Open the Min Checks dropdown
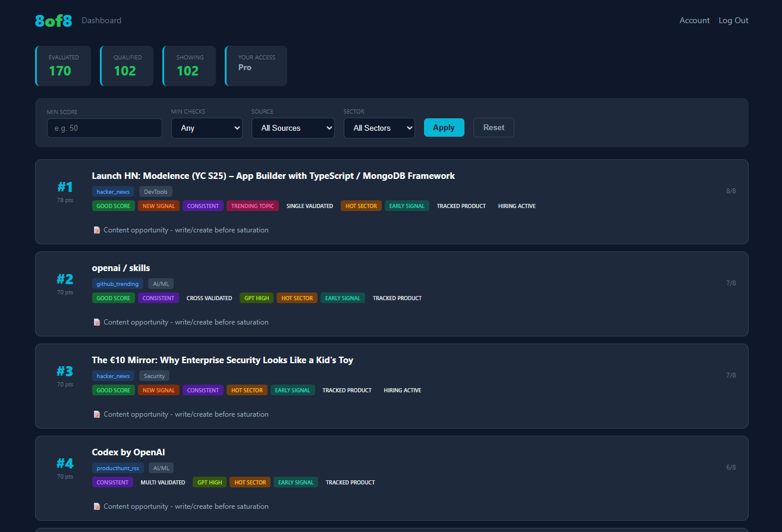Screen dimensions: 782x532 (x=206, y=128)
